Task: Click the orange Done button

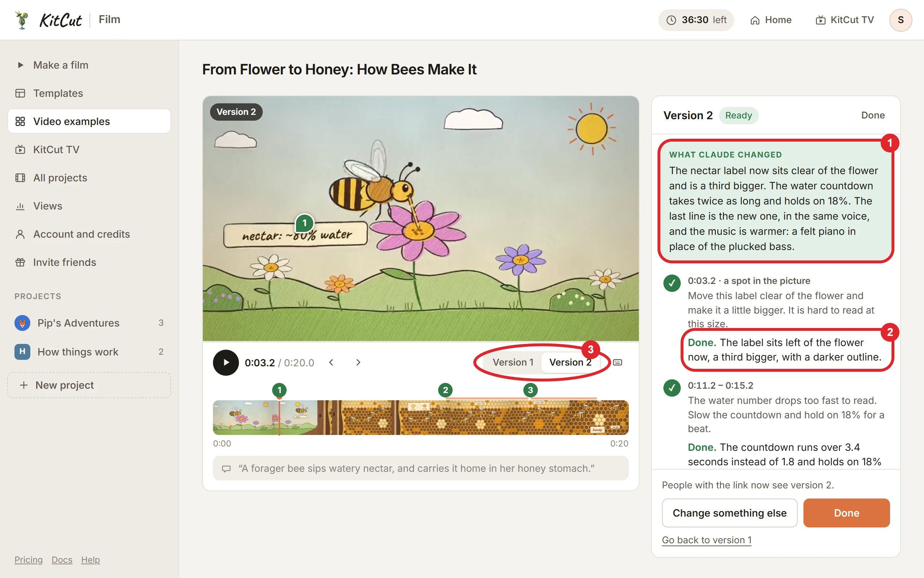Action: [x=846, y=513]
